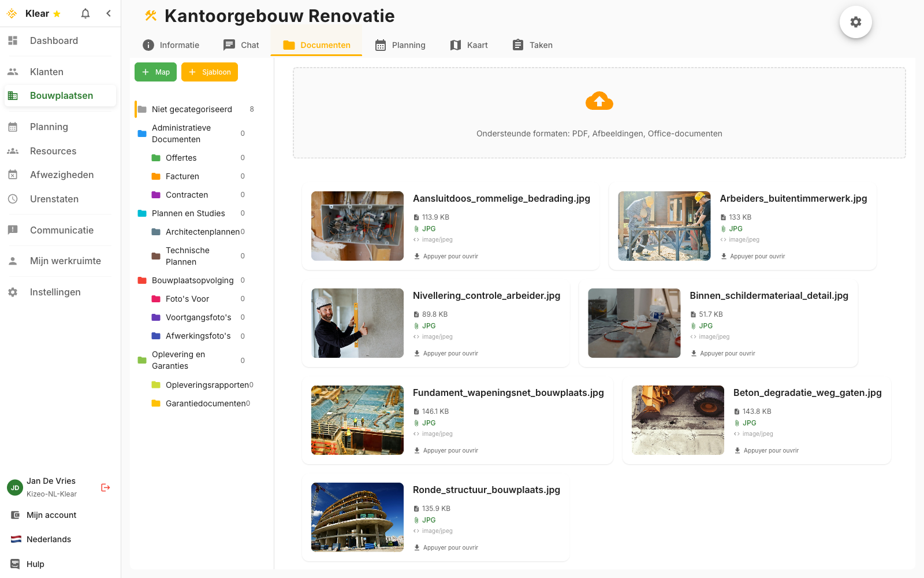Collapse the sidebar with the chevron arrow
924x578 pixels.
click(109, 13)
